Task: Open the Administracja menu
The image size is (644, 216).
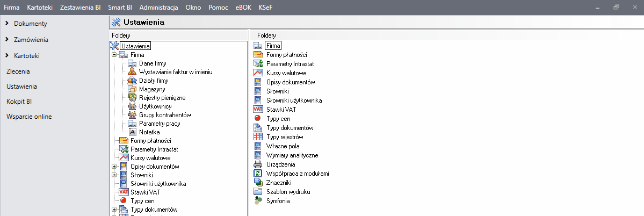Action: pyautogui.click(x=158, y=8)
